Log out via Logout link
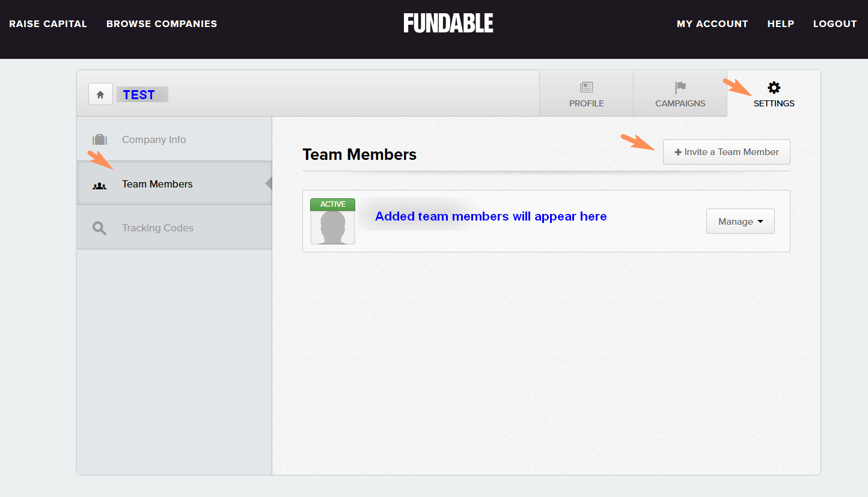Viewport: 868px width, 497px height. click(835, 24)
